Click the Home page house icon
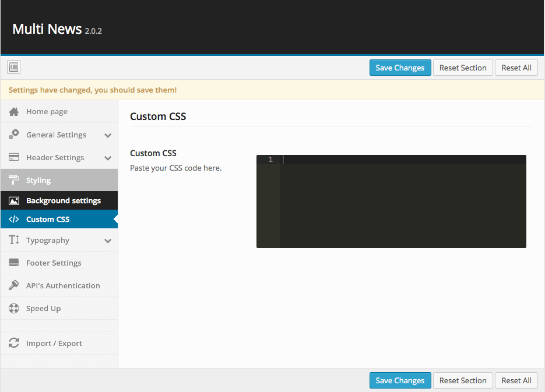The height and width of the screenshot is (392, 545). 14,111
